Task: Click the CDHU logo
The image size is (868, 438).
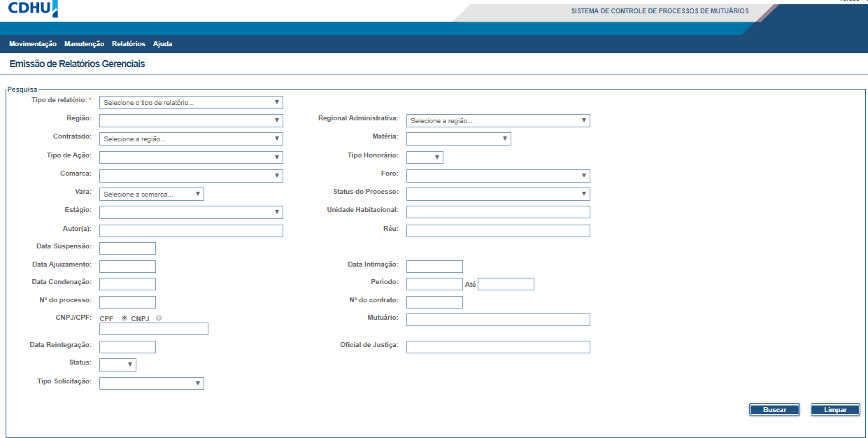Action: (x=33, y=8)
